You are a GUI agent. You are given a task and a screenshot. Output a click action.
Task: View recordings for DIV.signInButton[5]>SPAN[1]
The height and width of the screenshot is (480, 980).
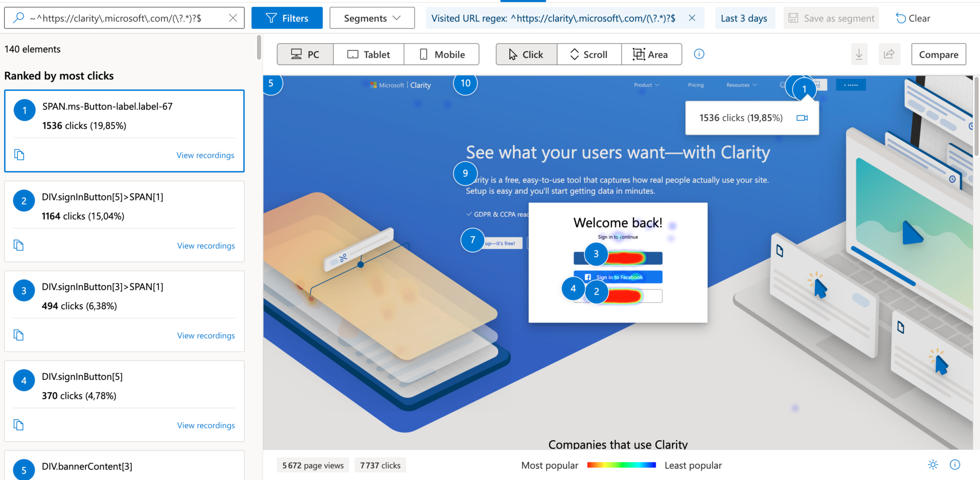coord(206,246)
